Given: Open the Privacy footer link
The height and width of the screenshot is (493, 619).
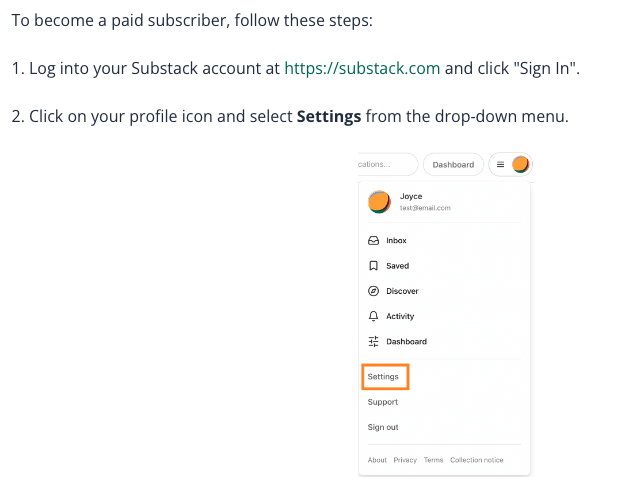Looking at the screenshot, I should 405,460.
